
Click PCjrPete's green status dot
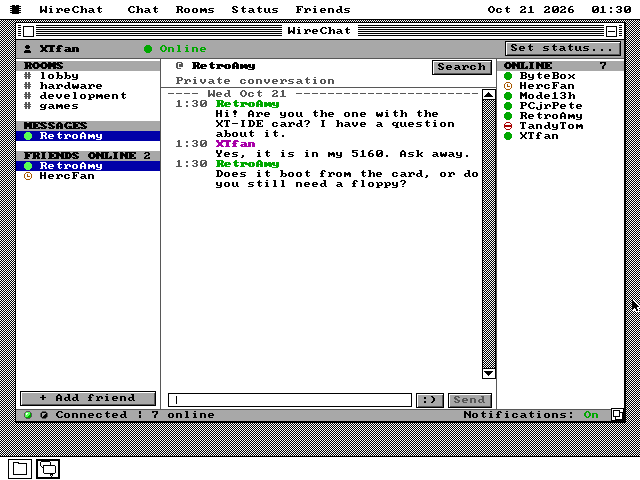click(508, 106)
